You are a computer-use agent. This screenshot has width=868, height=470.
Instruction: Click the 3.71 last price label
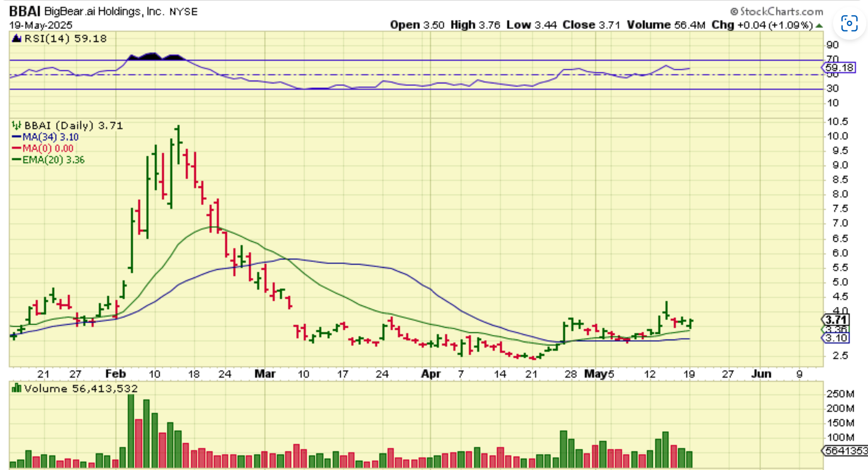click(x=837, y=320)
